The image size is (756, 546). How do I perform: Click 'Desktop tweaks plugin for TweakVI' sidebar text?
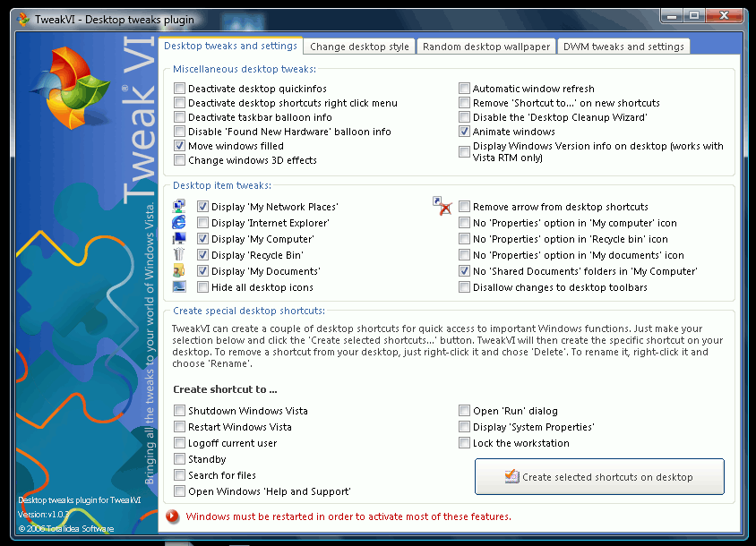[80, 500]
